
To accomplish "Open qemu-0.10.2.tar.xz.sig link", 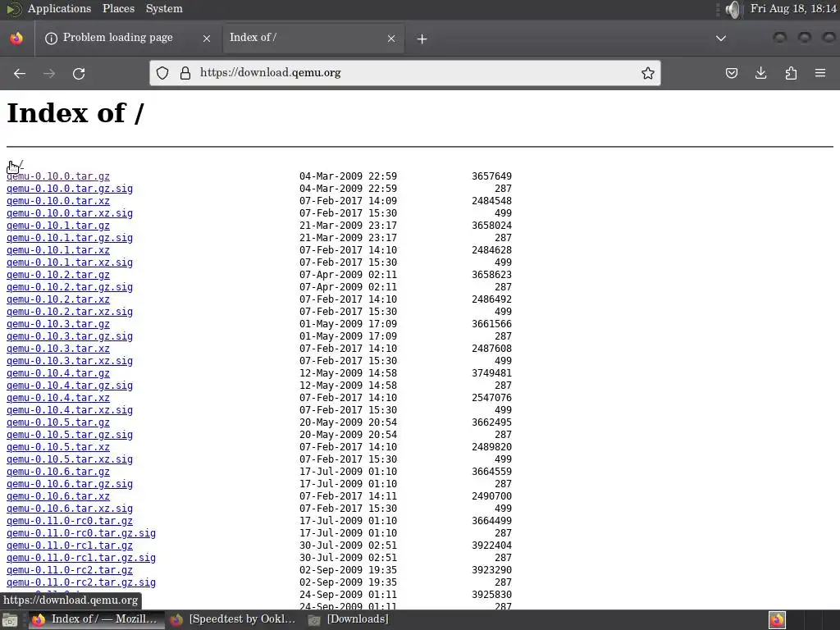I will coord(70,312).
